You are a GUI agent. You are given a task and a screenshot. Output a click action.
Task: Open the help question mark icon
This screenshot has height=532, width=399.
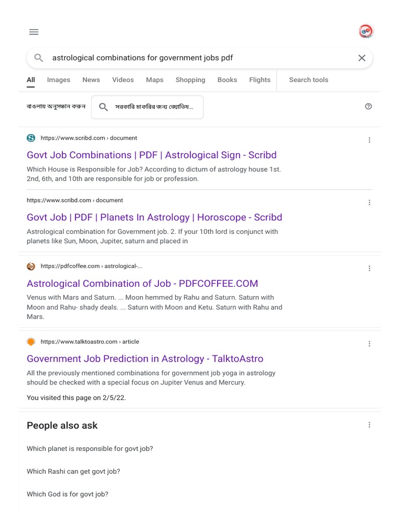click(x=368, y=107)
